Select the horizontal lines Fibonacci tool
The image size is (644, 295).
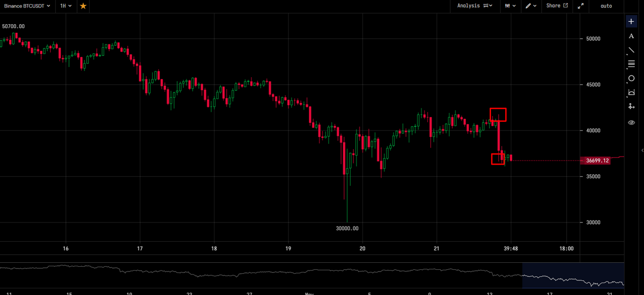(x=631, y=64)
